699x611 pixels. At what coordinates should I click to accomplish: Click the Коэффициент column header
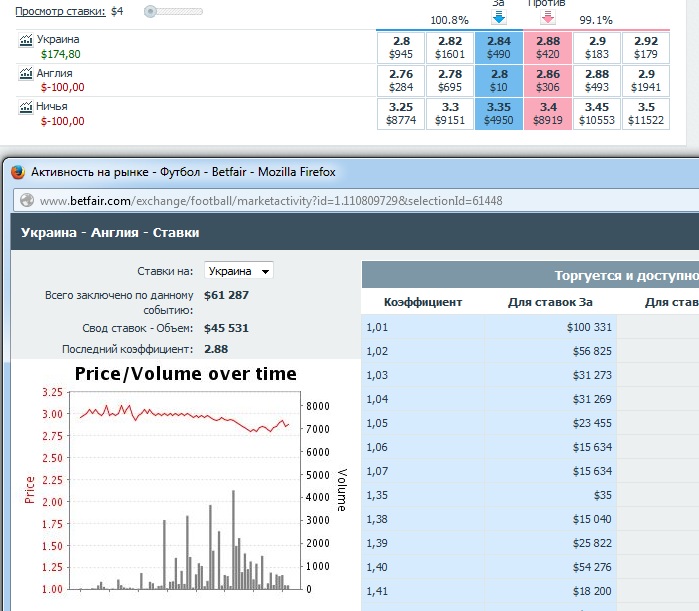tap(423, 302)
